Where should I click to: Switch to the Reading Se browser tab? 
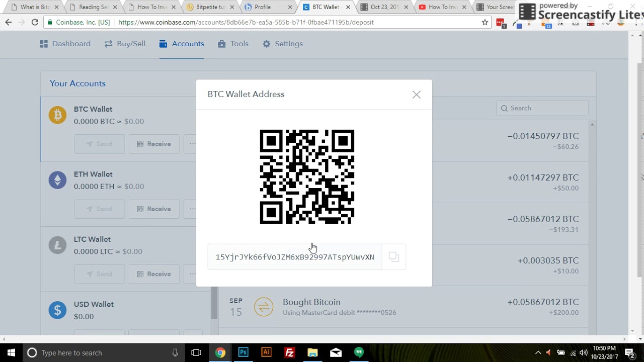tap(93, 7)
